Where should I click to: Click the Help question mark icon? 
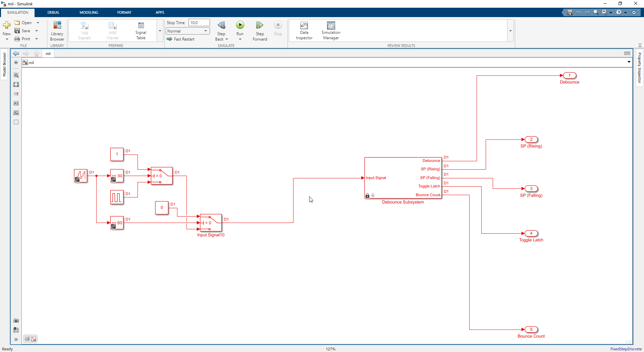(x=619, y=12)
